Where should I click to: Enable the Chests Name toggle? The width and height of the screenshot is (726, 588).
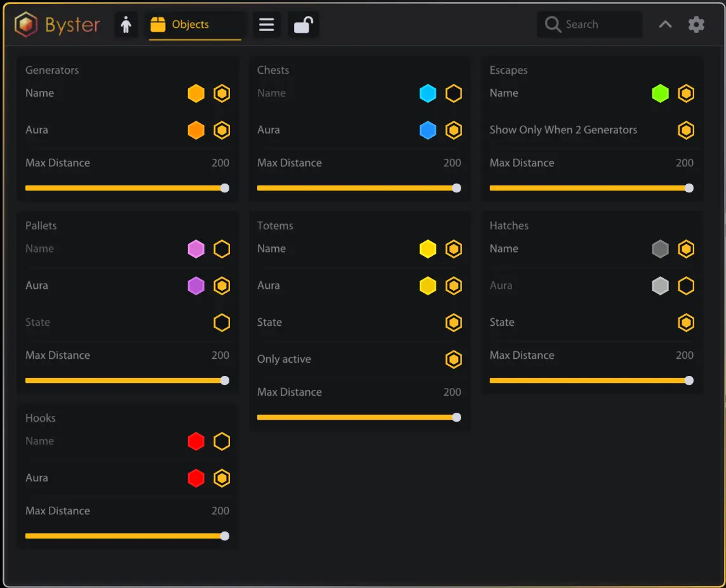tap(454, 93)
